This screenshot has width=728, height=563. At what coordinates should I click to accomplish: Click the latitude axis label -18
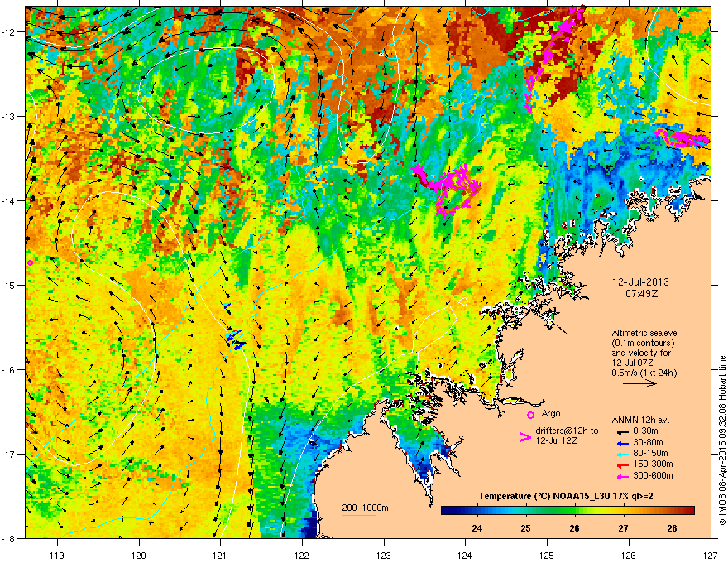click(x=9, y=538)
